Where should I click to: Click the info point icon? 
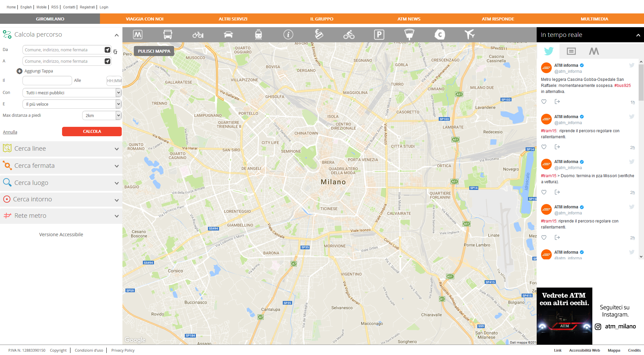click(288, 35)
